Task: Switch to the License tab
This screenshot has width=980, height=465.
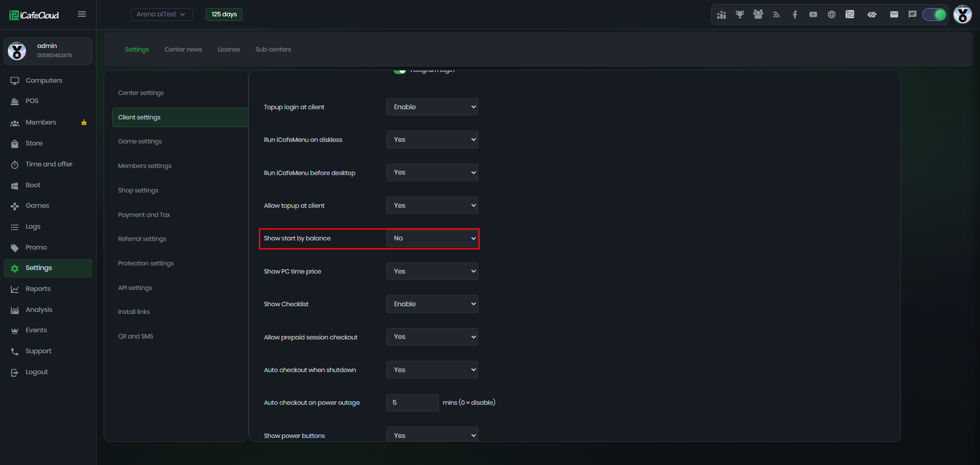Action: 229,50
